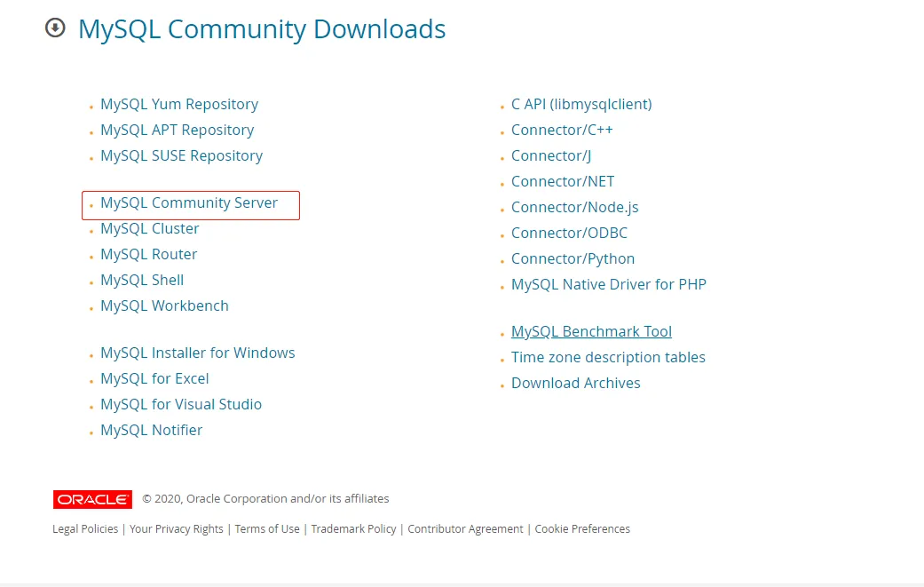Screen dimensions: 924x587
Task: Click MySQL Community Downloads page heading
Action: pos(262,29)
